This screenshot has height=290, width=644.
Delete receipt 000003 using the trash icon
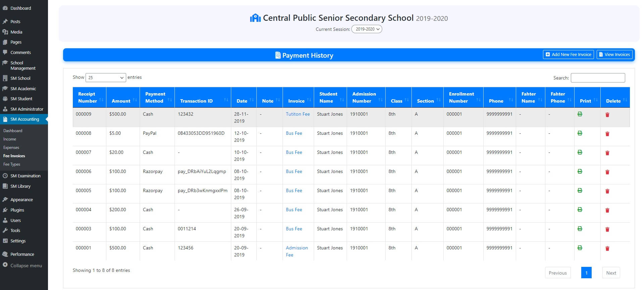point(607,229)
